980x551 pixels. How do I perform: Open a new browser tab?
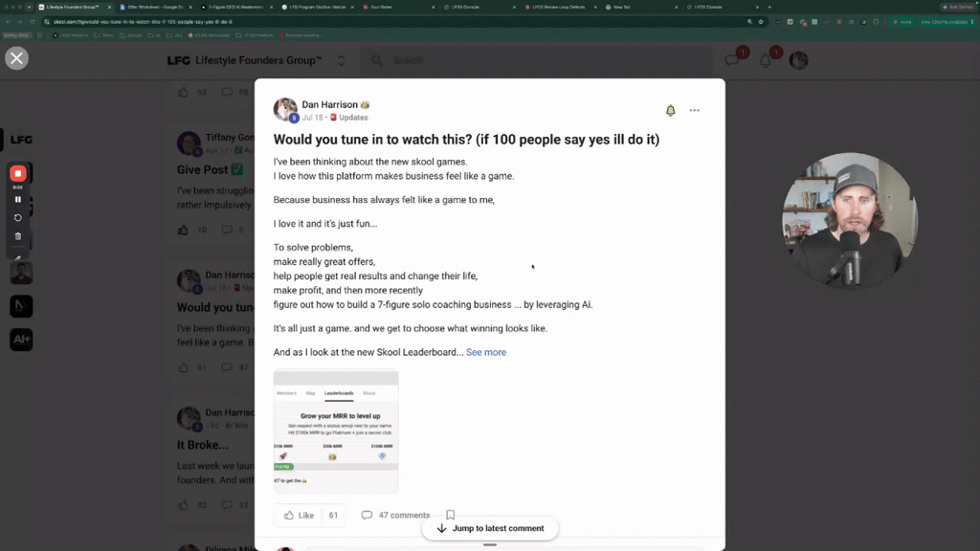pos(769,7)
